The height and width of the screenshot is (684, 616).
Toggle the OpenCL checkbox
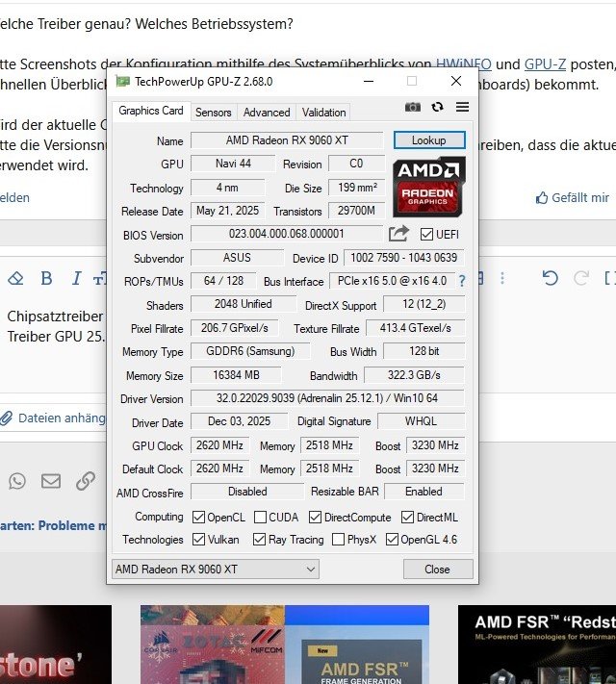point(198,517)
